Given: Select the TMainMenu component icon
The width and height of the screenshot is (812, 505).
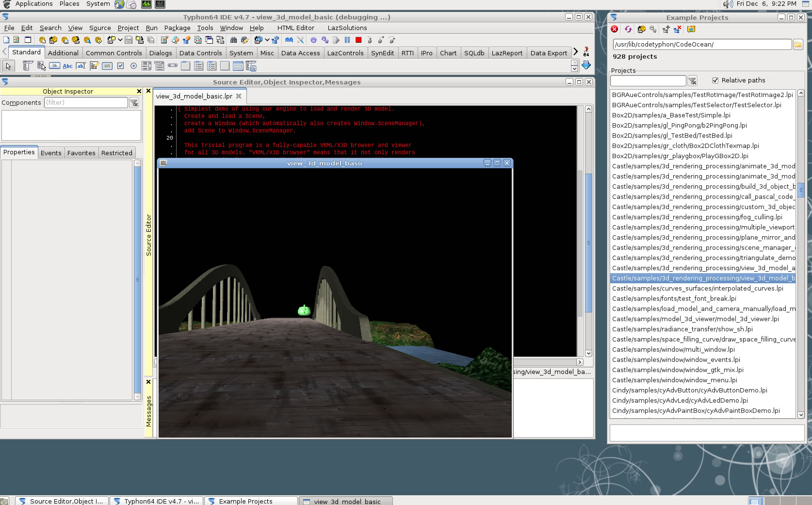Looking at the screenshot, I should (x=28, y=65).
